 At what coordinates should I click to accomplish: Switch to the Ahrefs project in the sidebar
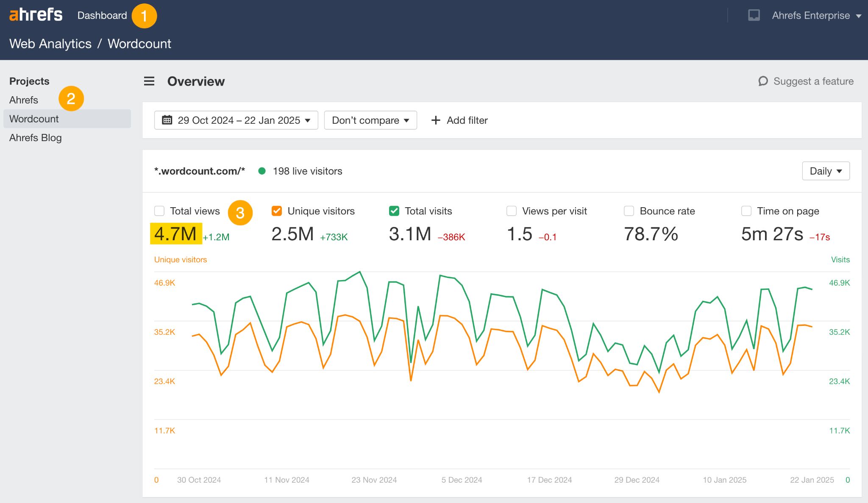click(x=24, y=100)
